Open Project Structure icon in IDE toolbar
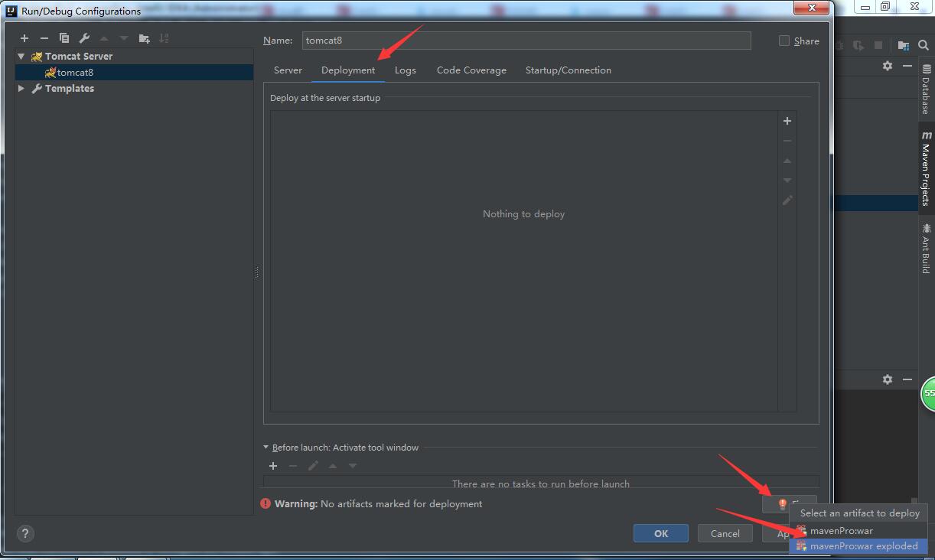Screen dimensions: 935x560 pos(904,46)
